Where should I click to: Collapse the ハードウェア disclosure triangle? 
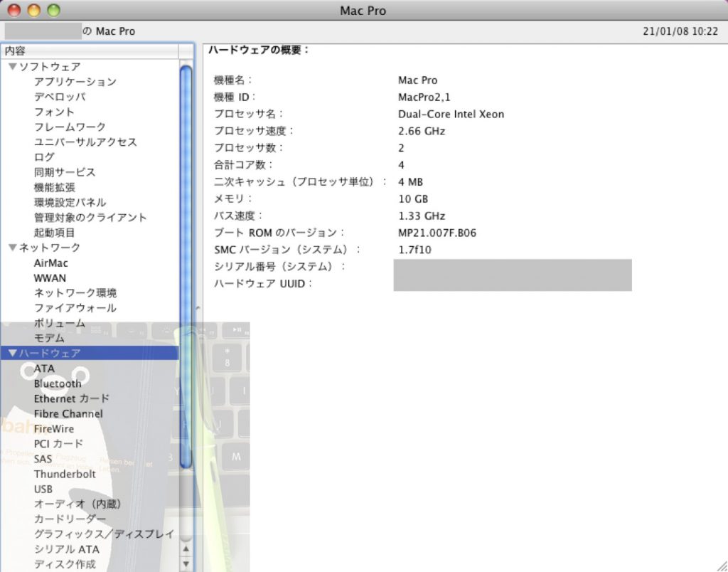(x=13, y=353)
